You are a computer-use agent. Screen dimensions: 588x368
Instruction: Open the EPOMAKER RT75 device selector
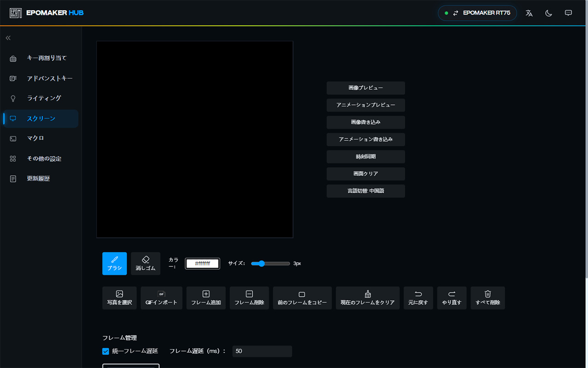(x=477, y=13)
